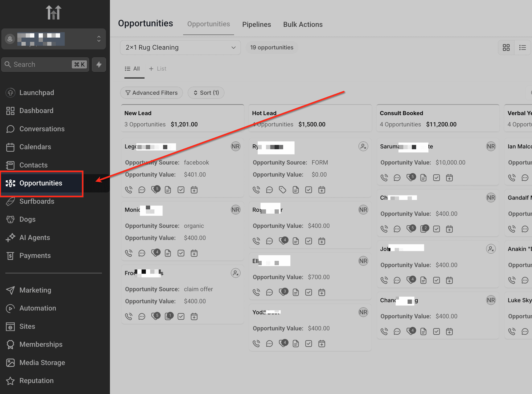The image size is (532, 394).
Task: Select the All view tab
Action: [132, 69]
